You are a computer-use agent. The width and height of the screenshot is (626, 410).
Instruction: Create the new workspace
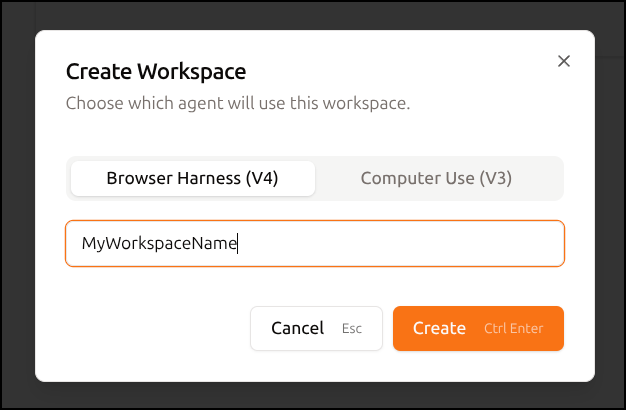pyautogui.click(x=478, y=329)
